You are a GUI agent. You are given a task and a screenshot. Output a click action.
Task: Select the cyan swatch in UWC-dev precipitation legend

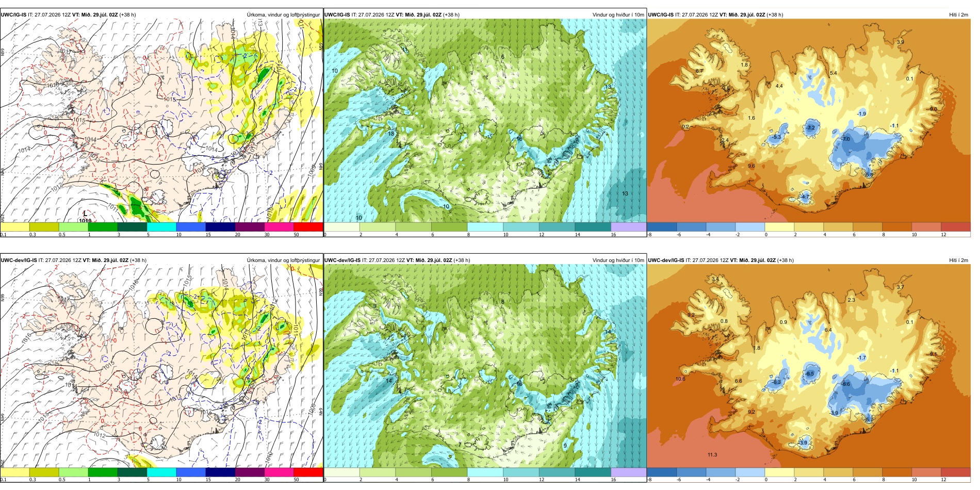pyautogui.click(x=161, y=472)
